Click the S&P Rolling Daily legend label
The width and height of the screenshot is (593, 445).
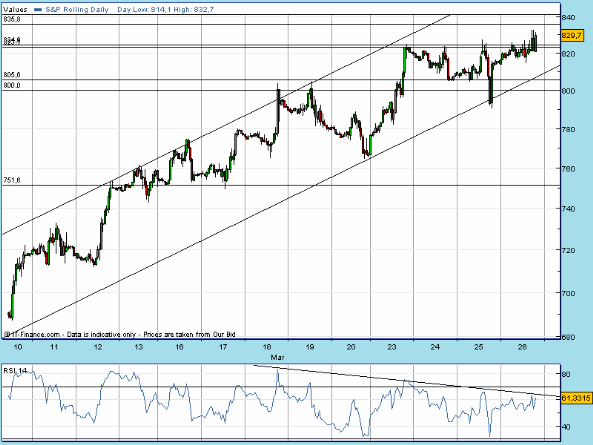tap(77, 9)
